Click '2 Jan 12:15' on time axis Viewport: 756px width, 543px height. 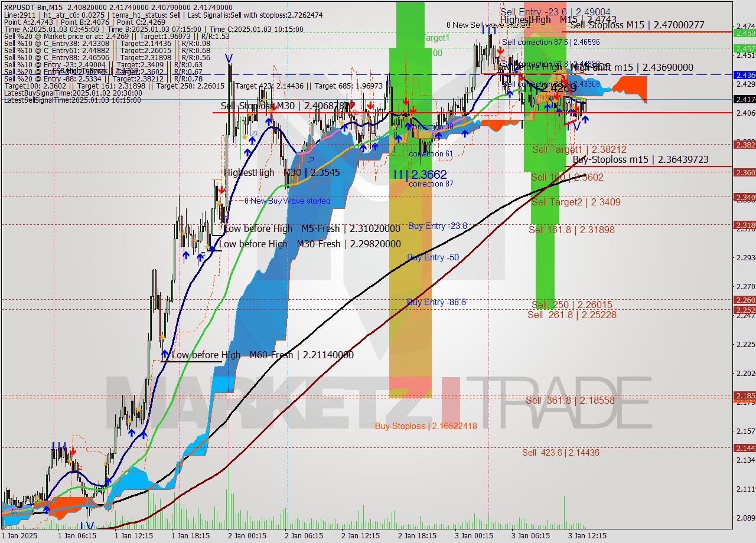click(x=360, y=536)
